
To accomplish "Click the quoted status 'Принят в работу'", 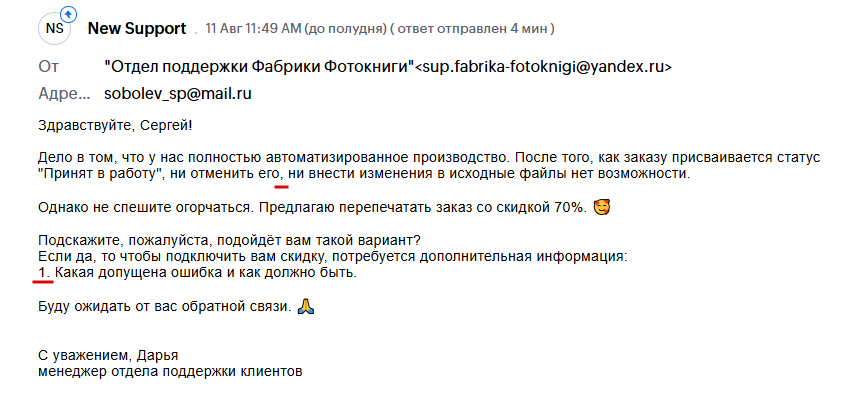I will (x=101, y=174).
